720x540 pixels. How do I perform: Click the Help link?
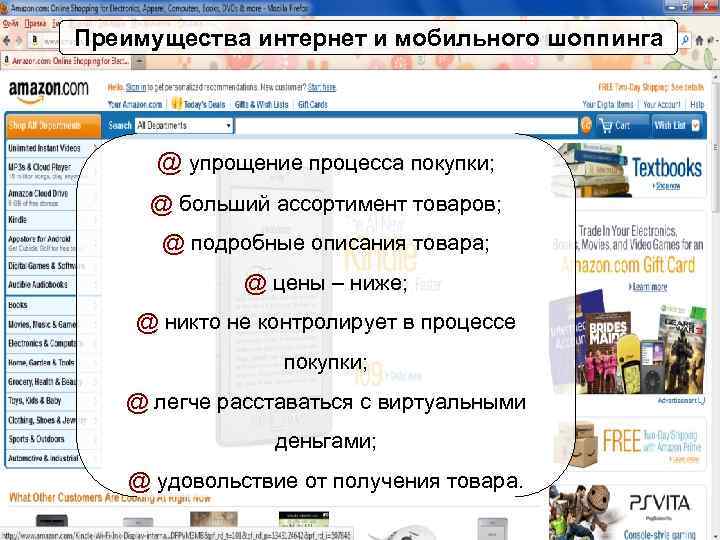[697, 105]
